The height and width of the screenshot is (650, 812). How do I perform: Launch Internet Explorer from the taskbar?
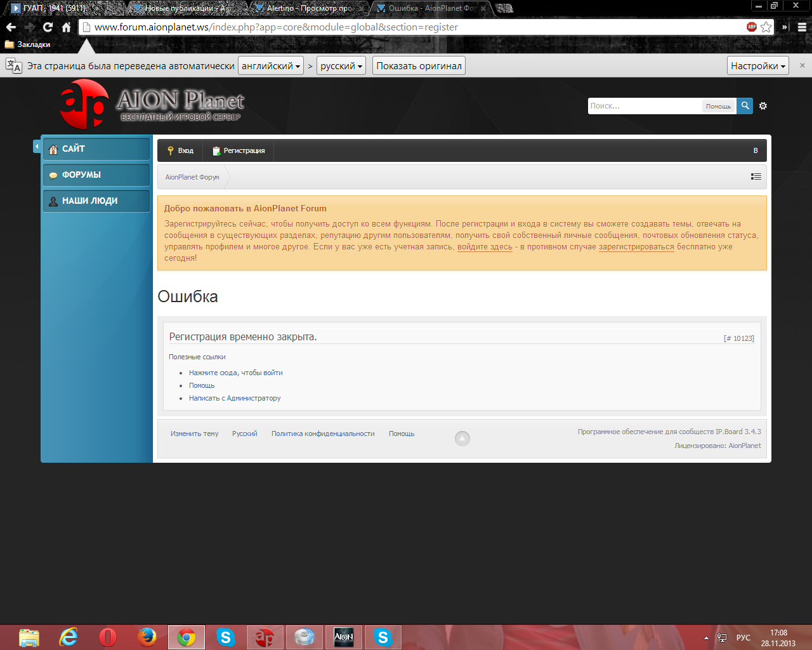point(68,637)
